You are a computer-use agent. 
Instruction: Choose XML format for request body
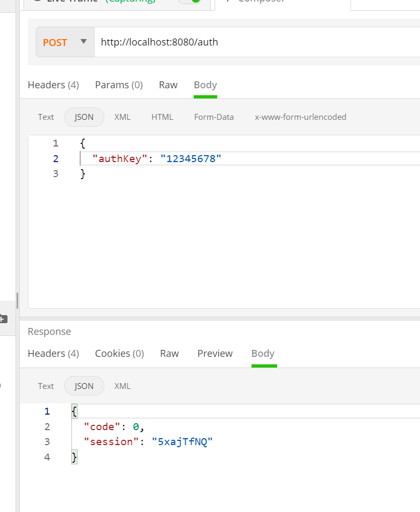123,117
